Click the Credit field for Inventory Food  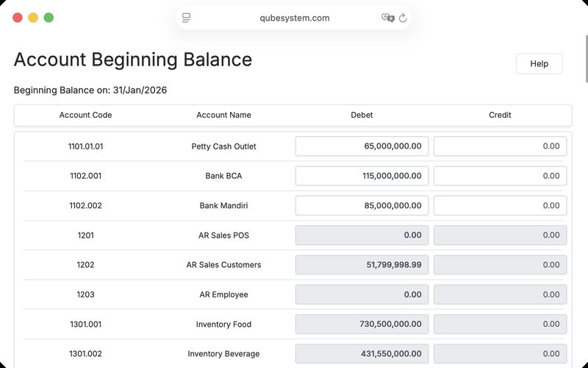coord(501,324)
